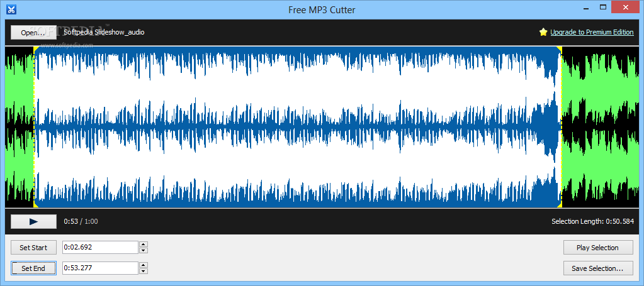
Task: Click Save Selection to export the clip
Action: click(x=597, y=268)
